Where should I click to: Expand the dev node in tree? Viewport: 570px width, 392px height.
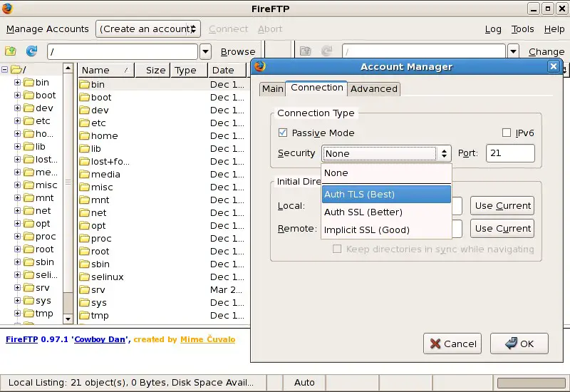[17, 108]
